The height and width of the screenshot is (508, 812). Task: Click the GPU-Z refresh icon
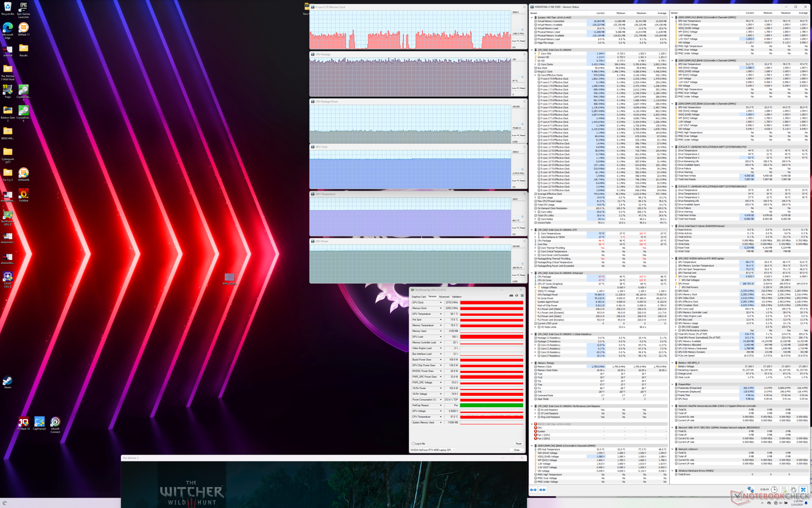pyautogui.click(x=516, y=295)
